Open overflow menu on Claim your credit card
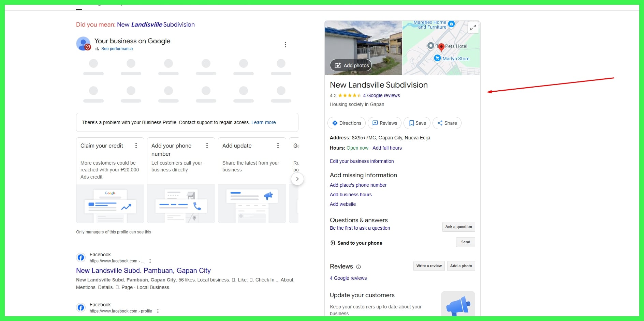This screenshot has width=644, height=321. coord(136,146)
